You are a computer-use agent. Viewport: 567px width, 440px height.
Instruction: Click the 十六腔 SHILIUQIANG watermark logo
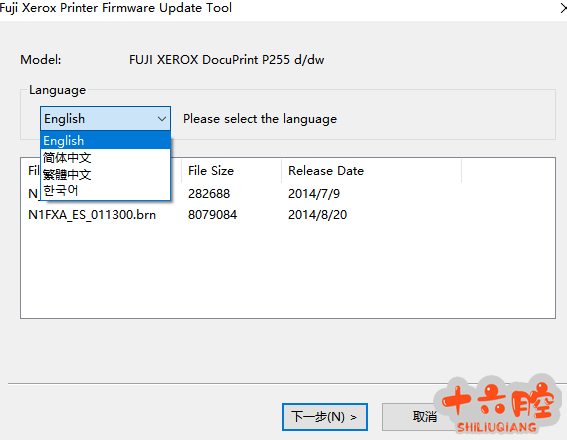pyautogui.click(x=498, y=405)
